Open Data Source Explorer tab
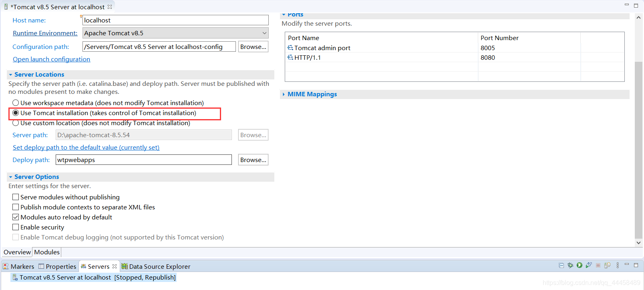This screenshot has width=644, height=290. pos(156,266)
